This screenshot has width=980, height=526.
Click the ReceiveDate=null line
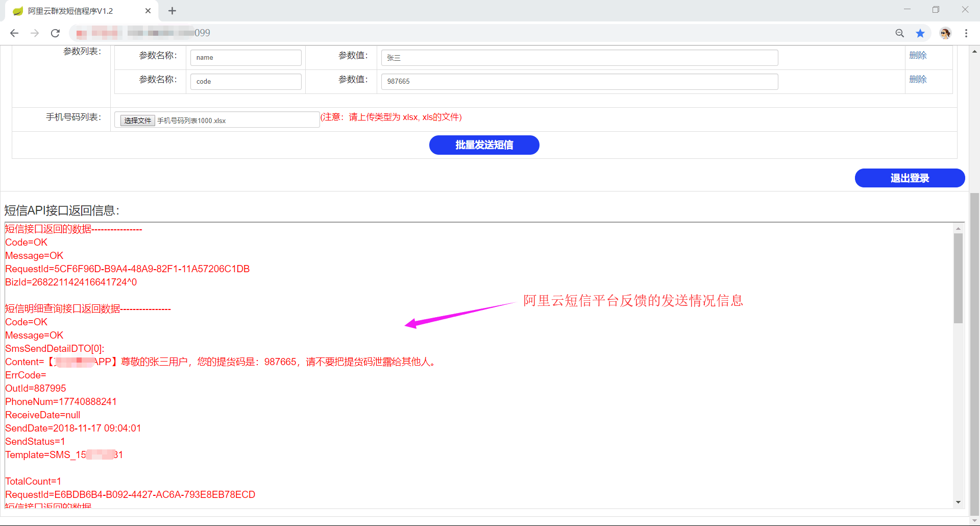pos(43,415)
